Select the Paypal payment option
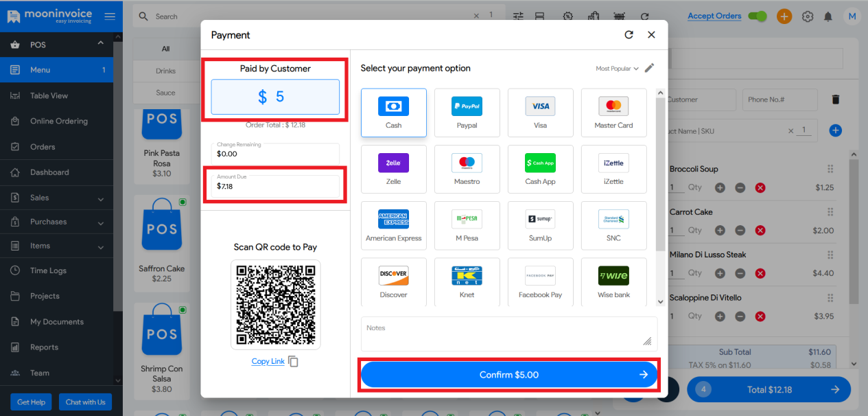Screen dimensions: 868x416 (x=467, y=113)
